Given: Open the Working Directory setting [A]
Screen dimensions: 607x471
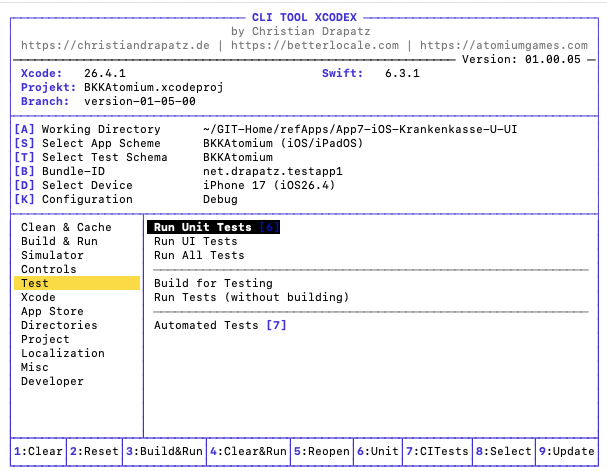Looking at the screenshot, I should [87, 129].
